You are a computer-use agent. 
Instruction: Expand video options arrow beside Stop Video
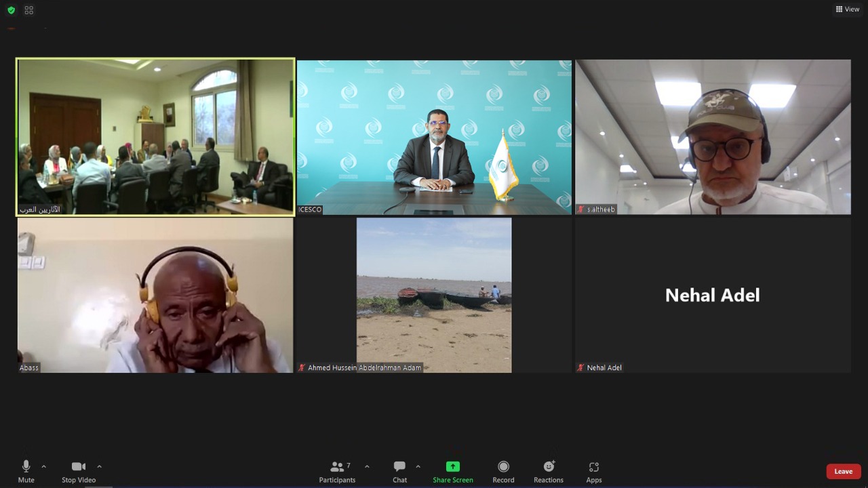[99, 466]
